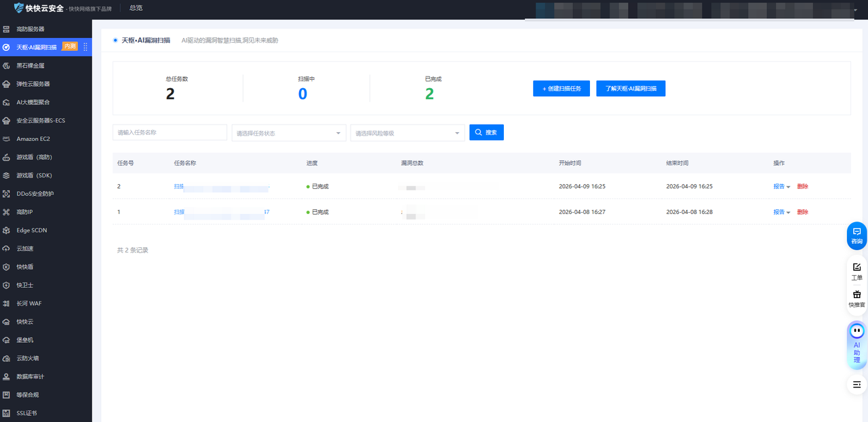This screenshot has height=422, width=868.
Task: Focus the 请输入任务名称 input field
Action: (x=170, y=133)
